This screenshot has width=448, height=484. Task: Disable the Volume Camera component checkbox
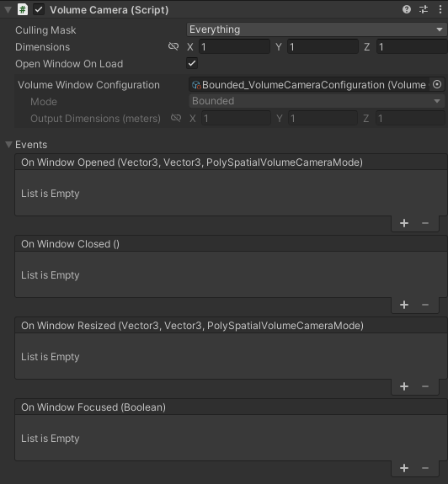point(39,9)
